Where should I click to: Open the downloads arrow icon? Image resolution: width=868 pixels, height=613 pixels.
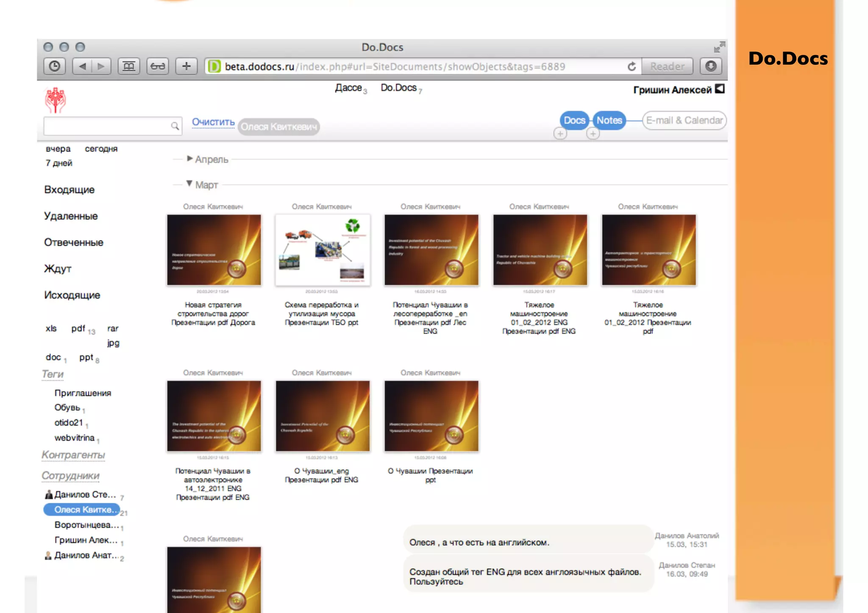[711, 66]
